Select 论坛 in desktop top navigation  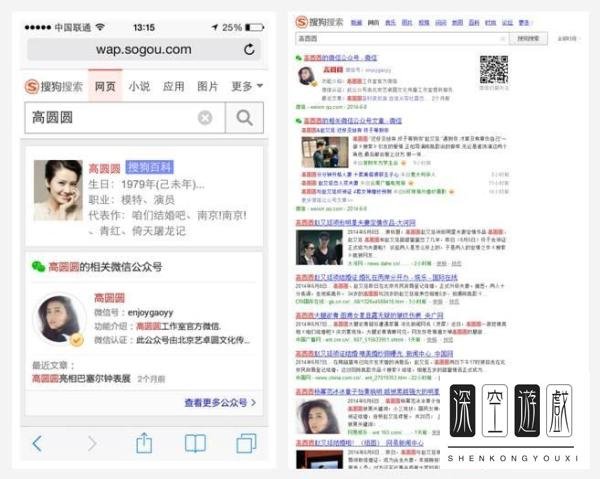click(507, 23)
